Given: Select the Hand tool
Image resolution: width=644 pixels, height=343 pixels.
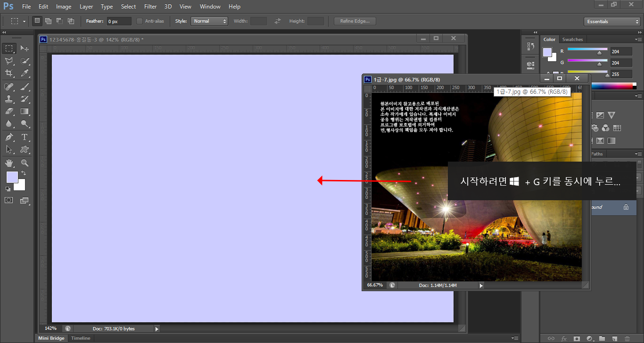Looking at the screenshot, I should [x=9, y=163].
